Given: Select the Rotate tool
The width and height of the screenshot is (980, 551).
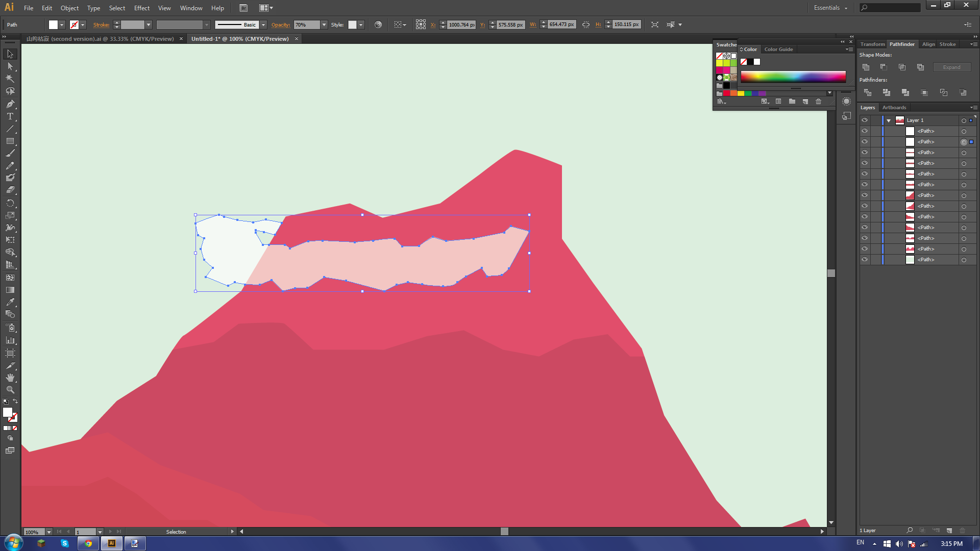Looking at the screenshot, I should 10,203.
